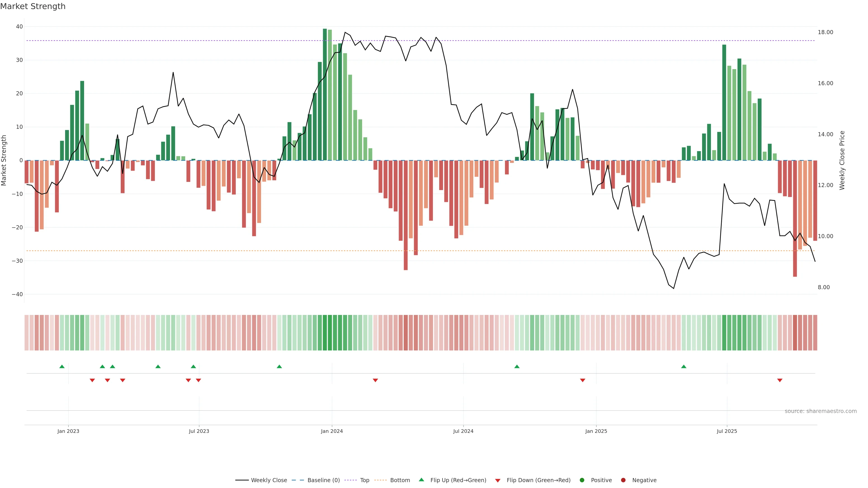The width and height of the screenshot is (868, 488).
Task: Click the Jul 2025 x-axis label
Action: tap(727, 431)
